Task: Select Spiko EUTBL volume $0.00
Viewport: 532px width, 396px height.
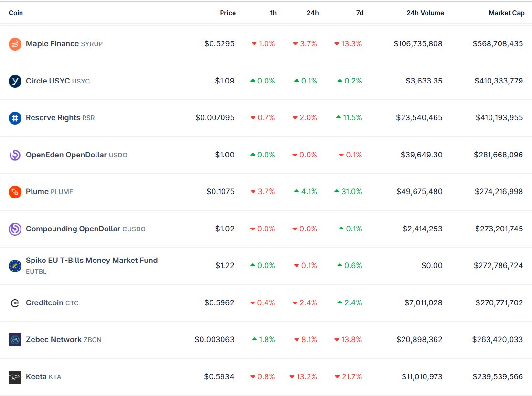Action: pos(432,265)
